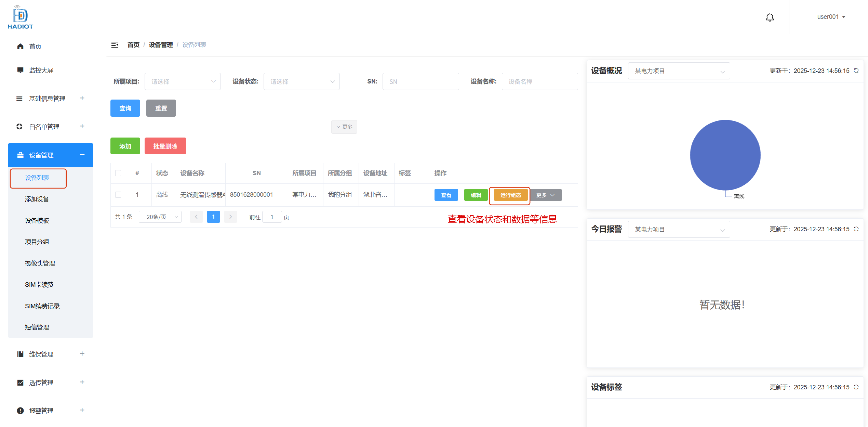Open 今日报警 project dropdown 某电力项目
Viewport: 868px width, 427px height.
coord(679,229)
